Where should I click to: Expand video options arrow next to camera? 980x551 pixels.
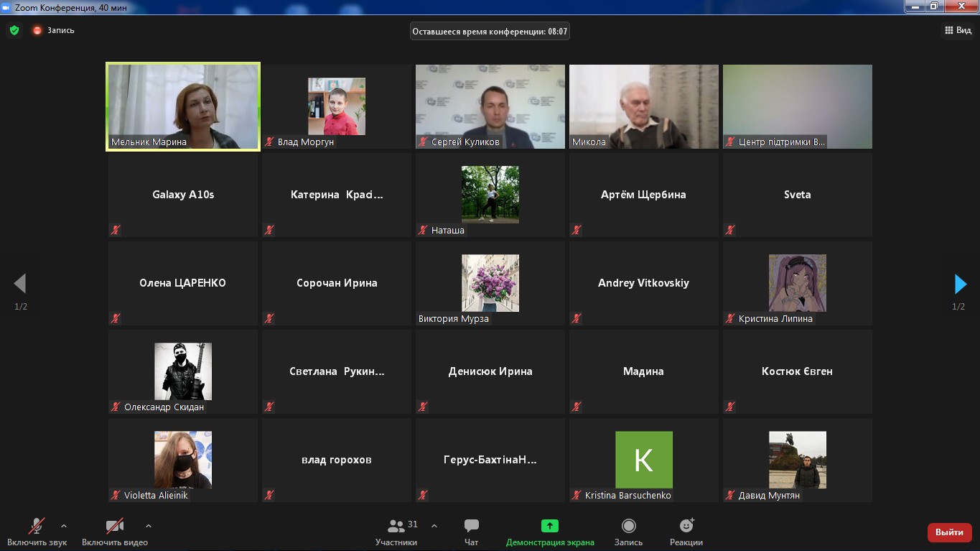coord(149,526)
